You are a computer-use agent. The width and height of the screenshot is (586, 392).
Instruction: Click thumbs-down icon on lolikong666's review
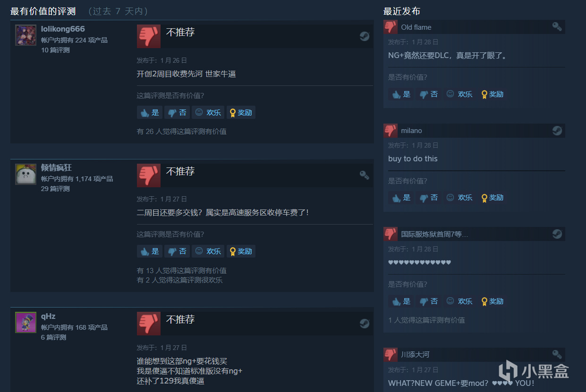149,36
